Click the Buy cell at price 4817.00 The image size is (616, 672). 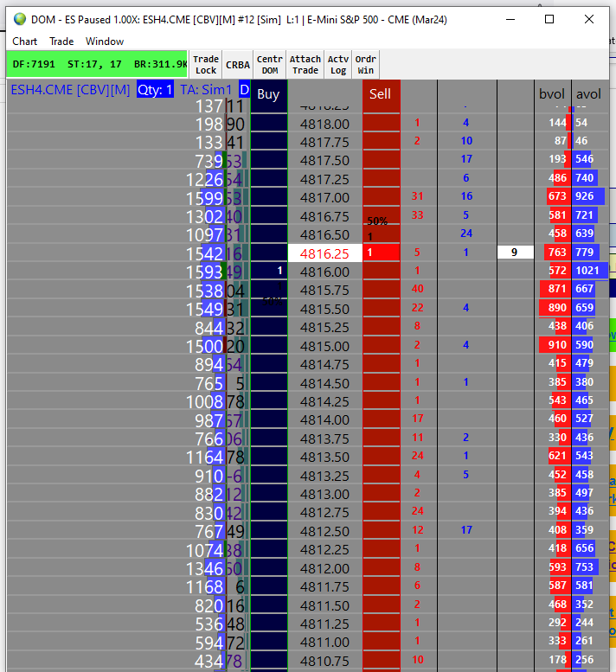click(x=269, y=196)
